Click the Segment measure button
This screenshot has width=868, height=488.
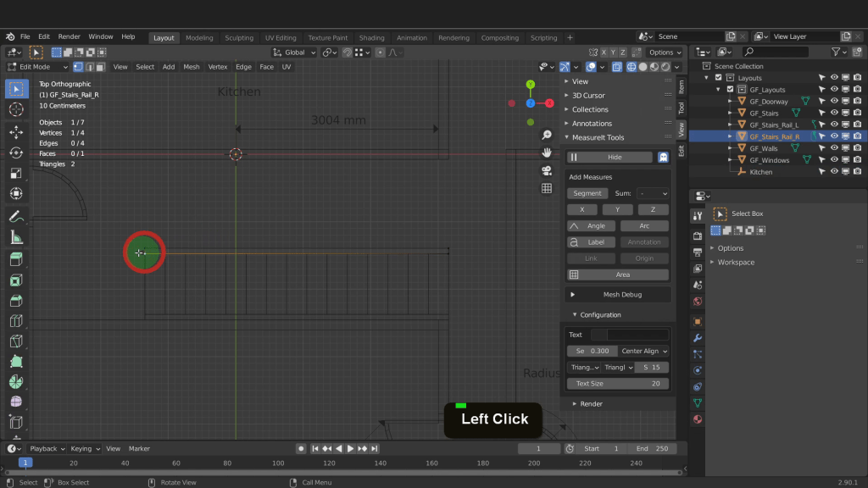[x=587, y=193]
